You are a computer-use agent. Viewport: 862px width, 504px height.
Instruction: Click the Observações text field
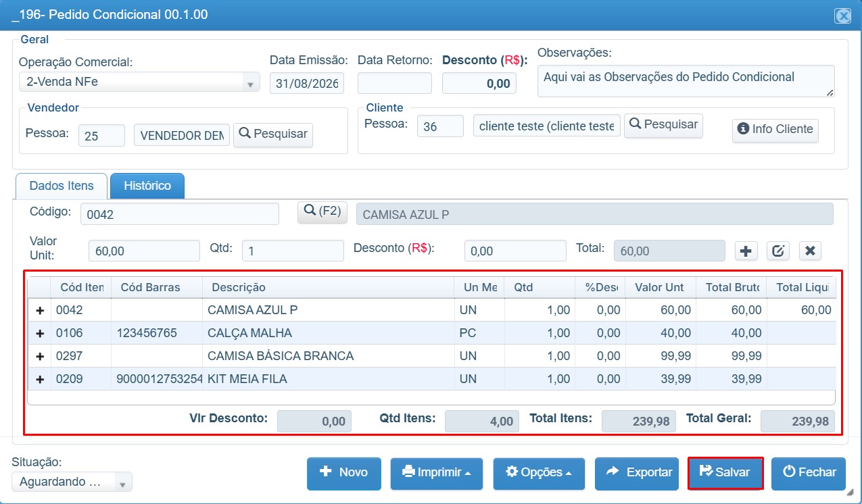(x=686, y=81)
